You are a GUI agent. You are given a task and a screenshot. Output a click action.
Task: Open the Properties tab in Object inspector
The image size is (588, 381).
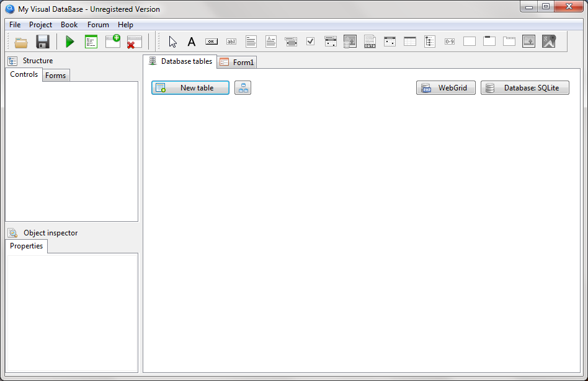click(26, 246)
